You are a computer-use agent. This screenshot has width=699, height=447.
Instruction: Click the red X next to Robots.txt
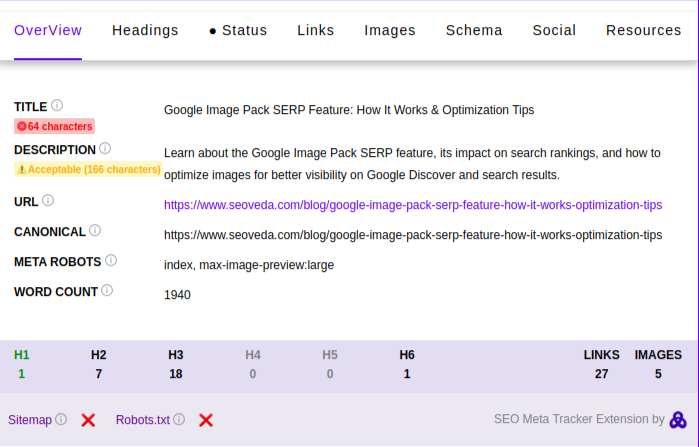pos(206,420)
